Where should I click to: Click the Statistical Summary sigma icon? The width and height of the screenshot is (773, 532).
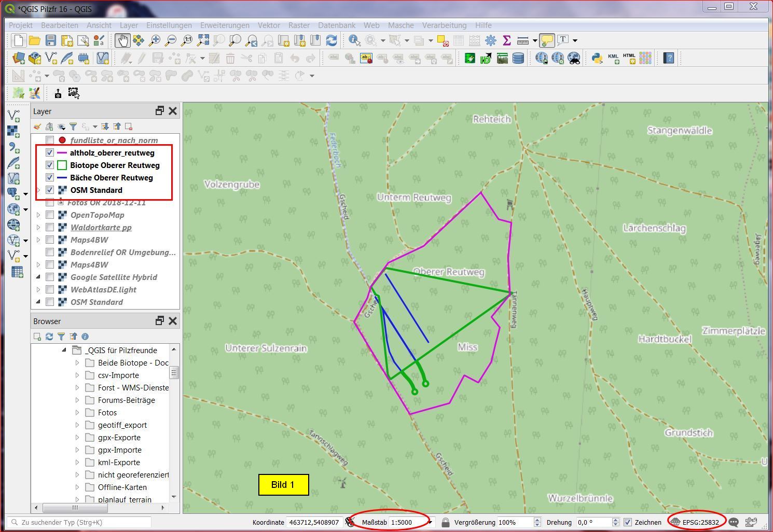tap(507, 40)
